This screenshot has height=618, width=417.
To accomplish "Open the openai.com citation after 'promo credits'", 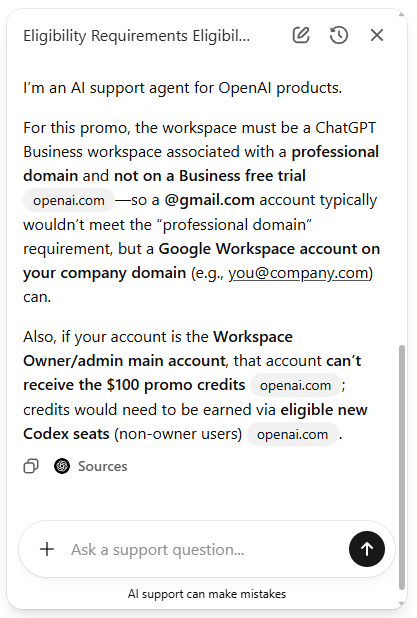I will [295, 385].
